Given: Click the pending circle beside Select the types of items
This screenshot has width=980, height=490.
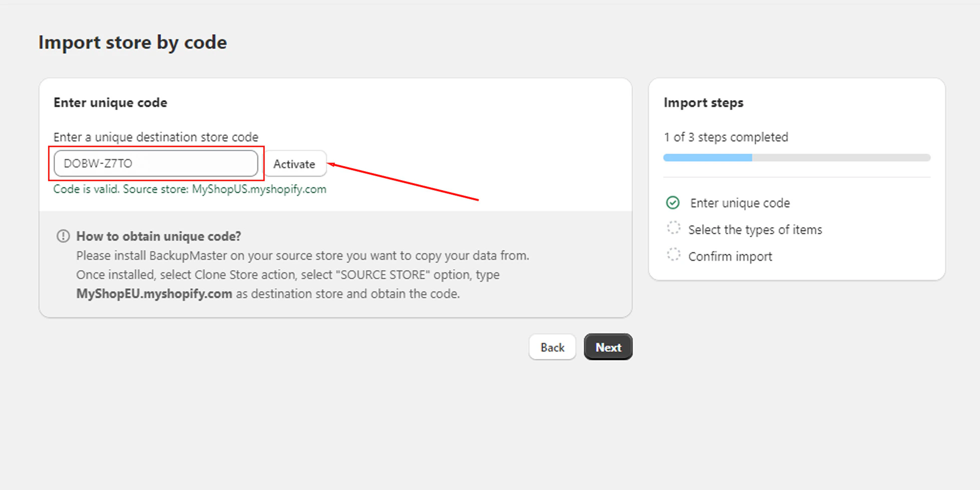Looking at the screenshot, I should 673,229.
